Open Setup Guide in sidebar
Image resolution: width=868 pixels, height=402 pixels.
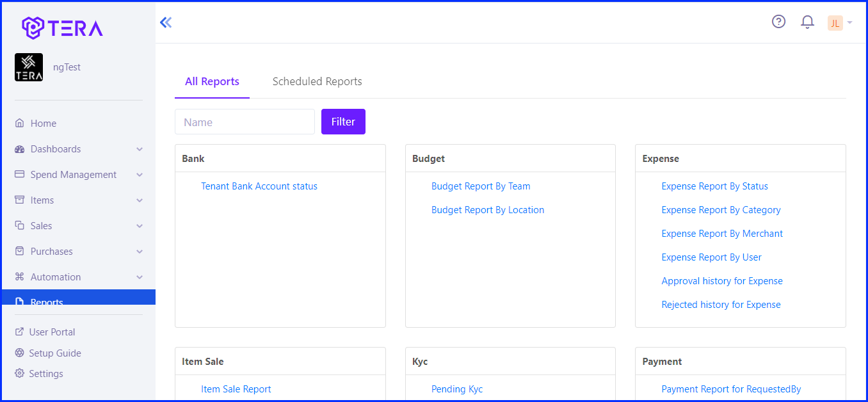(x=55, y=353)
